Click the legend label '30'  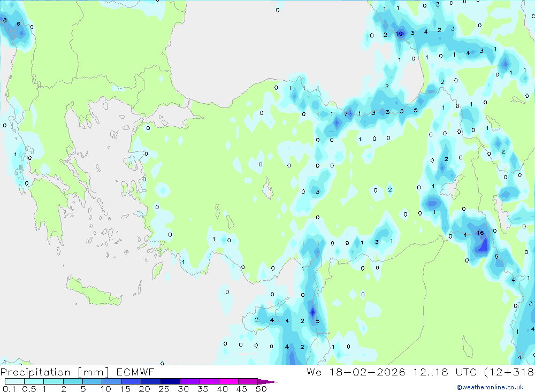tap(183, 389)
